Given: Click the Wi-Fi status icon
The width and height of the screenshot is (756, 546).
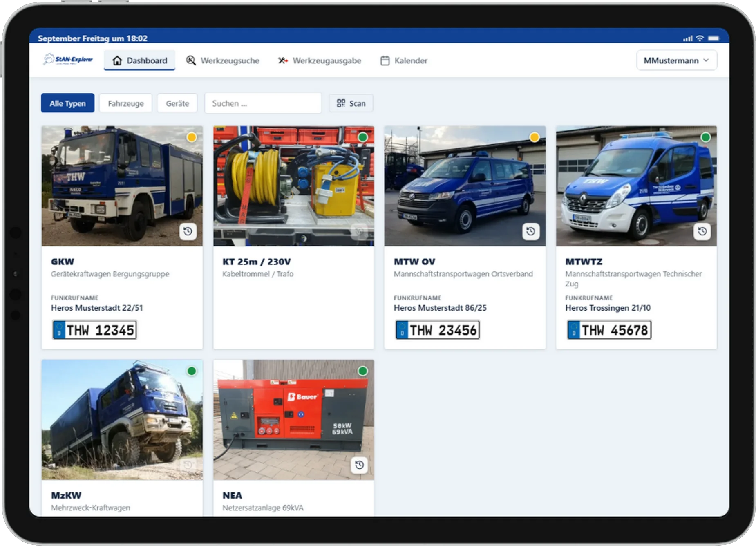Looking at the screenshot, I should coord(700,38).
